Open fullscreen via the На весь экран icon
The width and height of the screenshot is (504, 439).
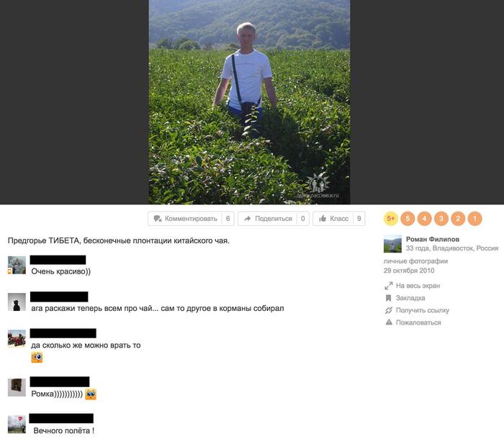pyautogui.click(x=389, y=286)
